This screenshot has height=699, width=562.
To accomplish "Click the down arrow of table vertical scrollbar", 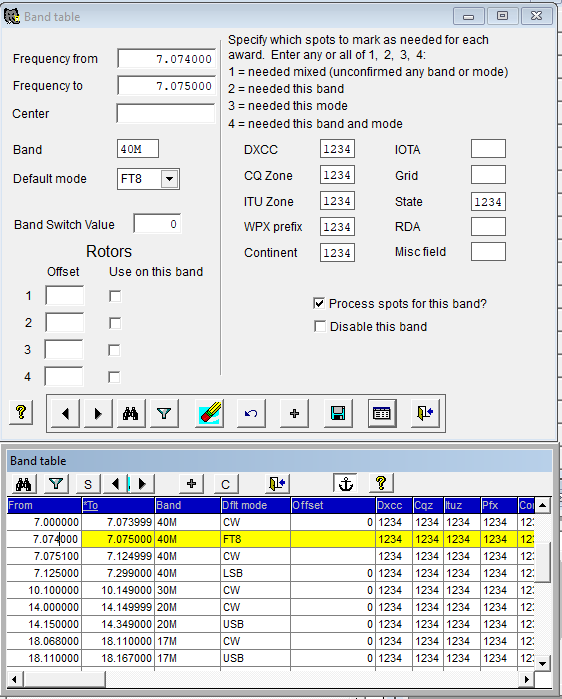I will [542, 663].
